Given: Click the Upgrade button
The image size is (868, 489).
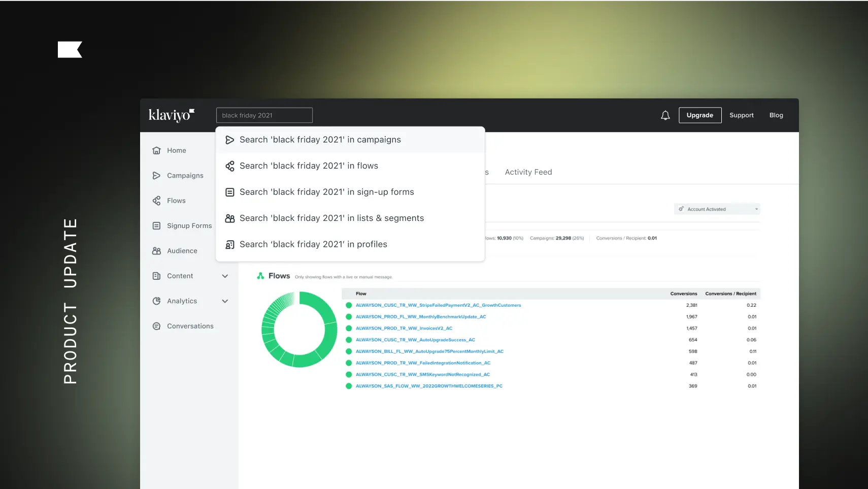Looking at the screenshot, I should [700, 115].
